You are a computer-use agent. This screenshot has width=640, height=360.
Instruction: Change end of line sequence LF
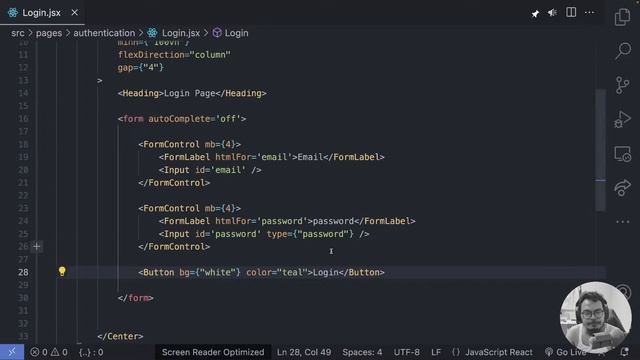436,352
